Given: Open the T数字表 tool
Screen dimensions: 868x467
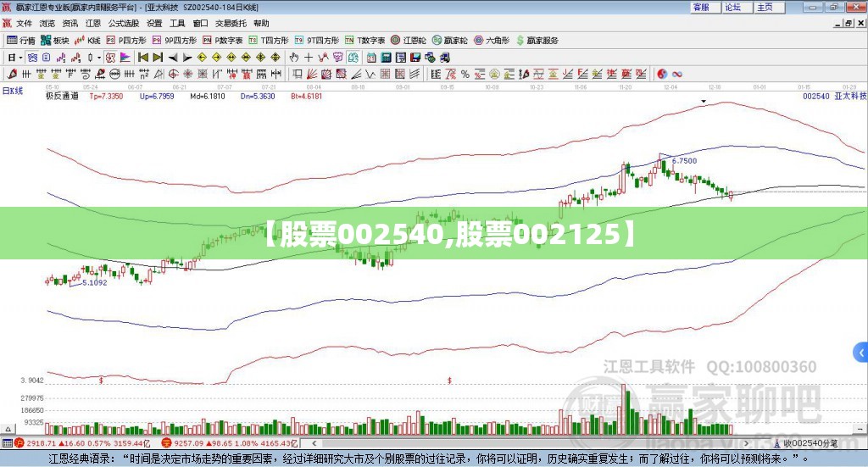Looking at the screenshot, I should tap(364, 41).
